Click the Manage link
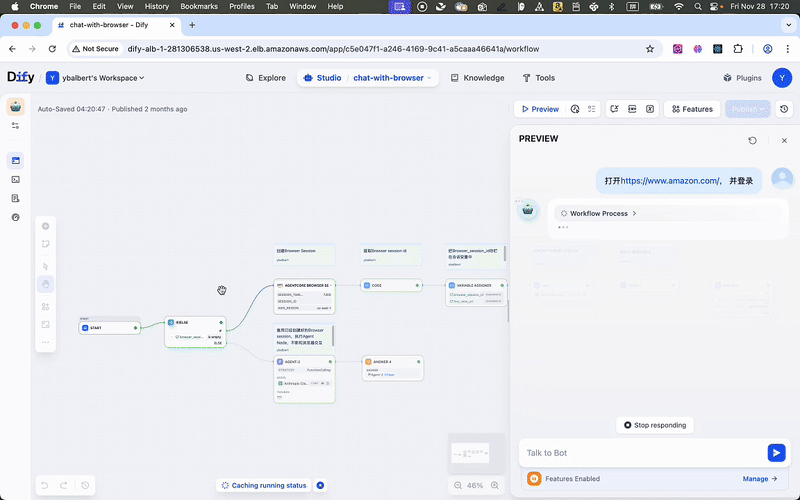 [x=759, y=479]
